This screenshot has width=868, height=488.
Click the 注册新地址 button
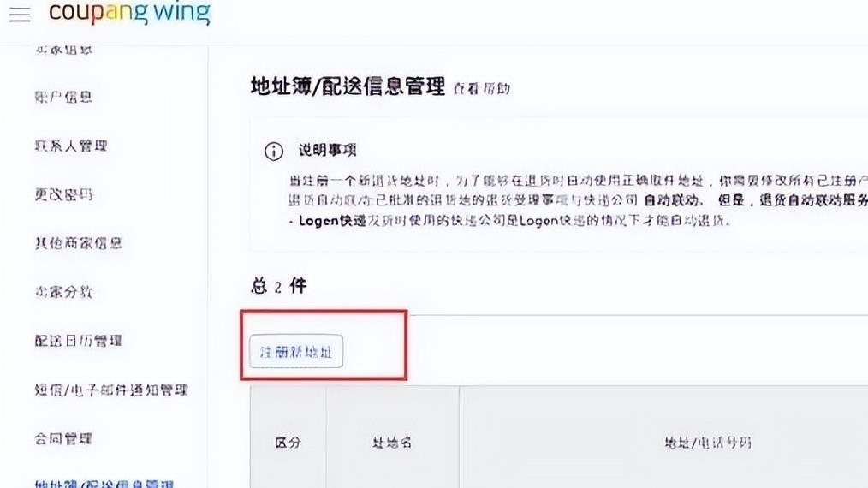296,352
